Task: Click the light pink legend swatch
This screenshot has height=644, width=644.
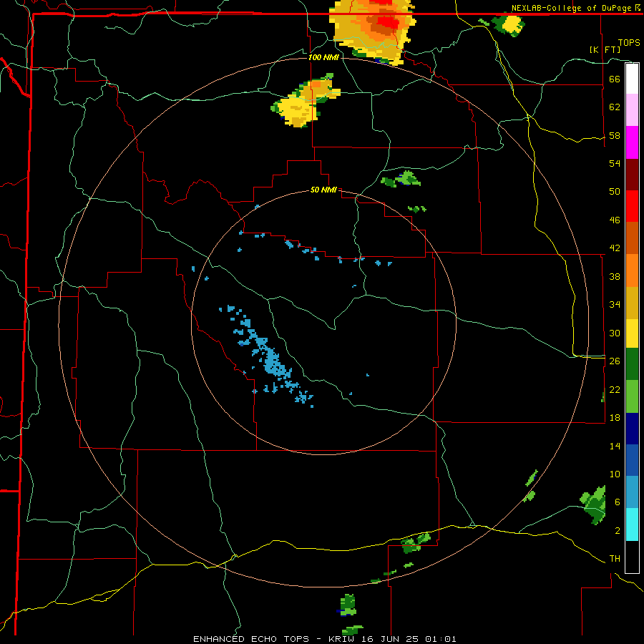Action: [x=632, y=110]
